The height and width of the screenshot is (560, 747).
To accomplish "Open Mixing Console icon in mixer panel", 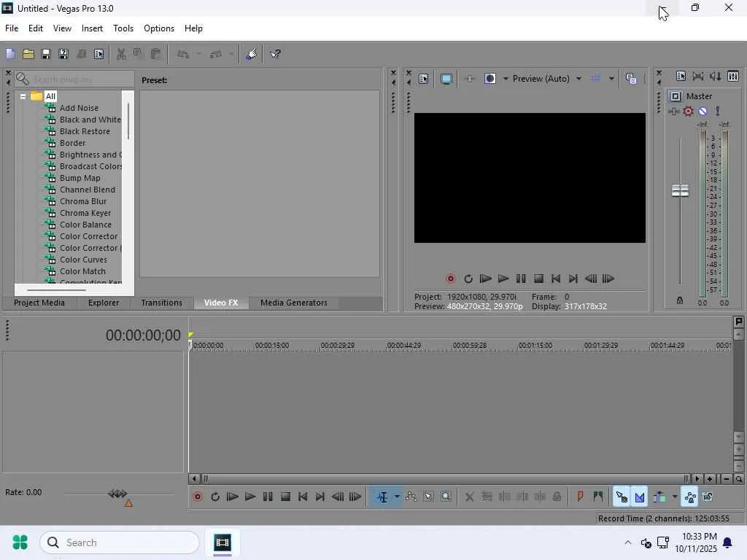I will click(x=733, y=76).
